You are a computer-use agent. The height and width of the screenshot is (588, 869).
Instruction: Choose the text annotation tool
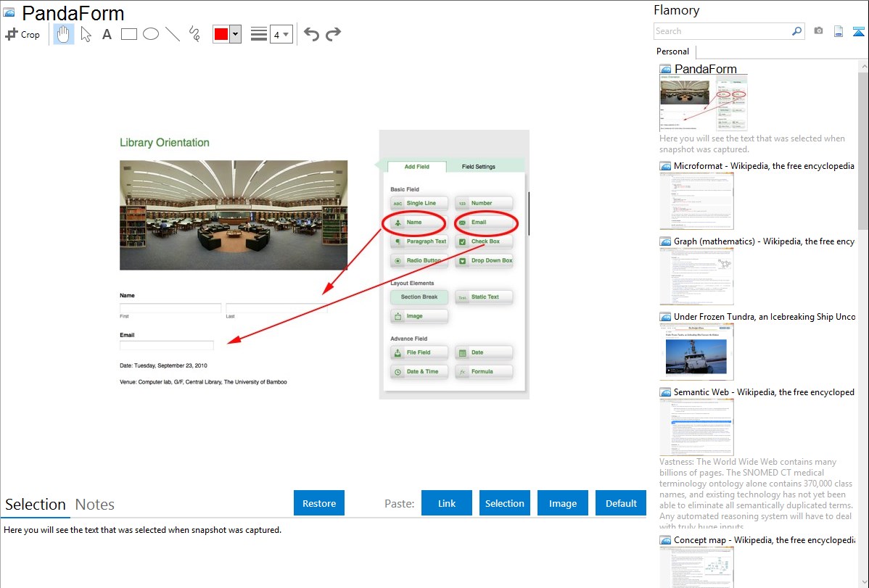(x=107, y=34)
